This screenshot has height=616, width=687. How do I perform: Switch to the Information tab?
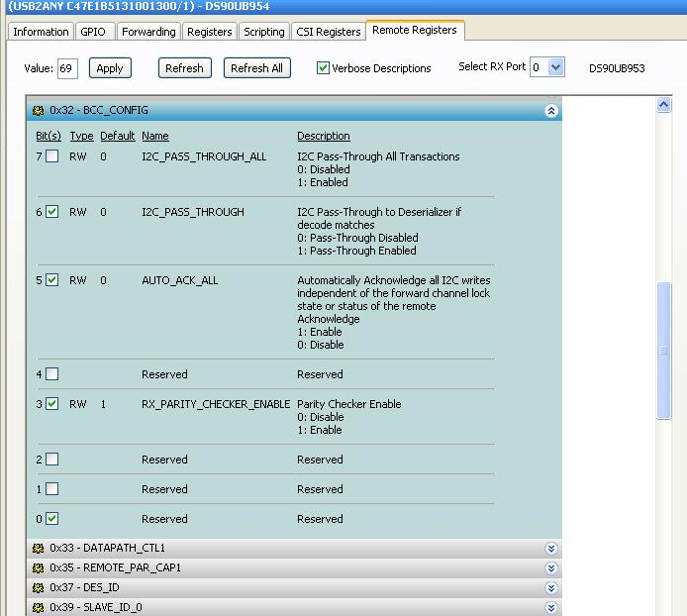(41, 32)
